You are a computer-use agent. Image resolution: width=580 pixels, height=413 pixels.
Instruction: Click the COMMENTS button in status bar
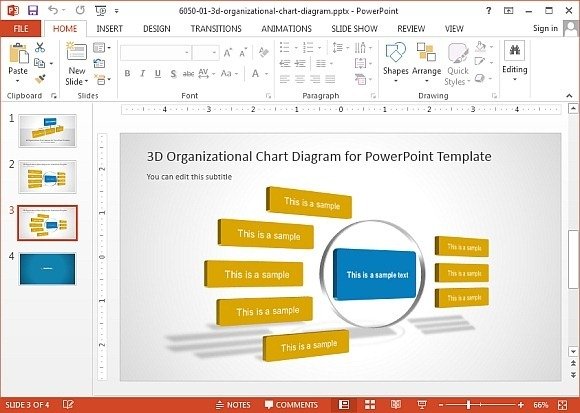pyautogui.click(x=291, y=405)
